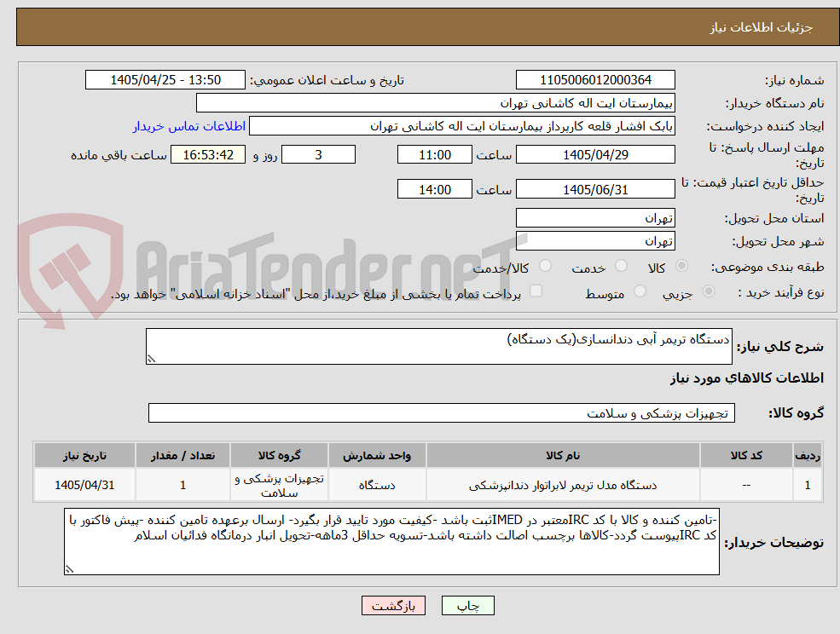The height and width of the screenshot is (634, 840).
Task: Open اطلاعات تماس خریدار link
Action: click(189, 126)
